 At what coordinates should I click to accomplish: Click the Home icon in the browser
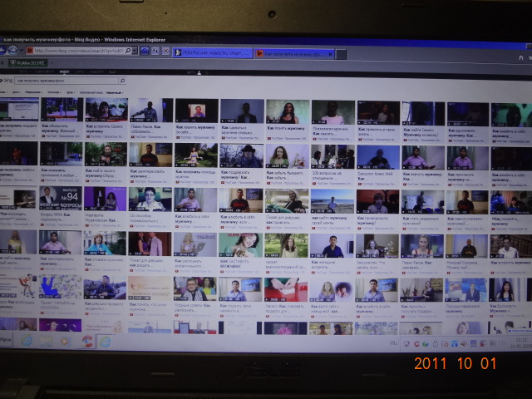[521, 58]
